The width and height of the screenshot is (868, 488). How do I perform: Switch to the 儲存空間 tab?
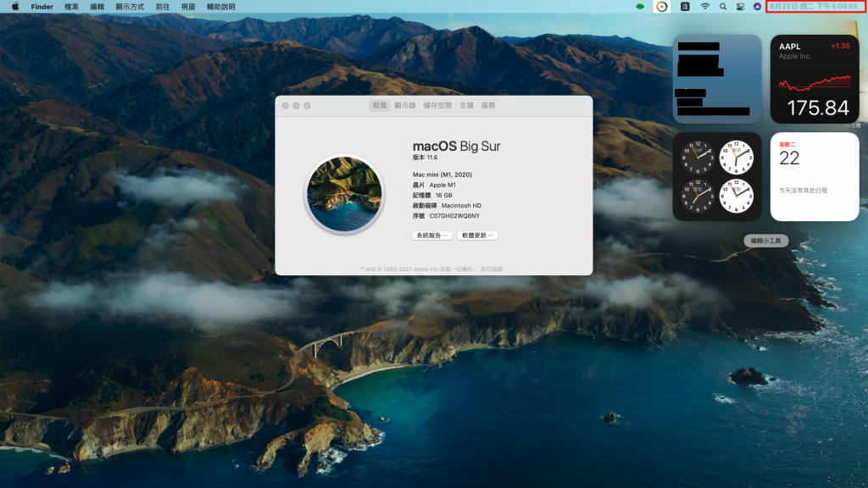(x=437, y=105)
